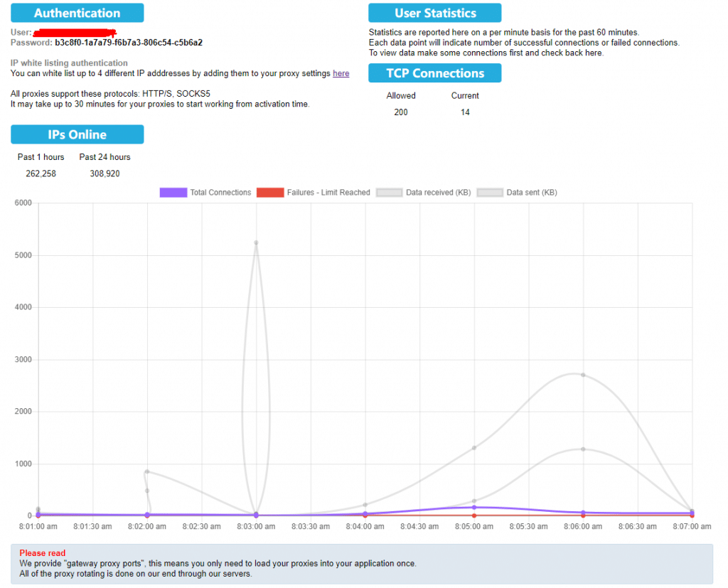Select the TCP Connections header

tap(434, 73)
